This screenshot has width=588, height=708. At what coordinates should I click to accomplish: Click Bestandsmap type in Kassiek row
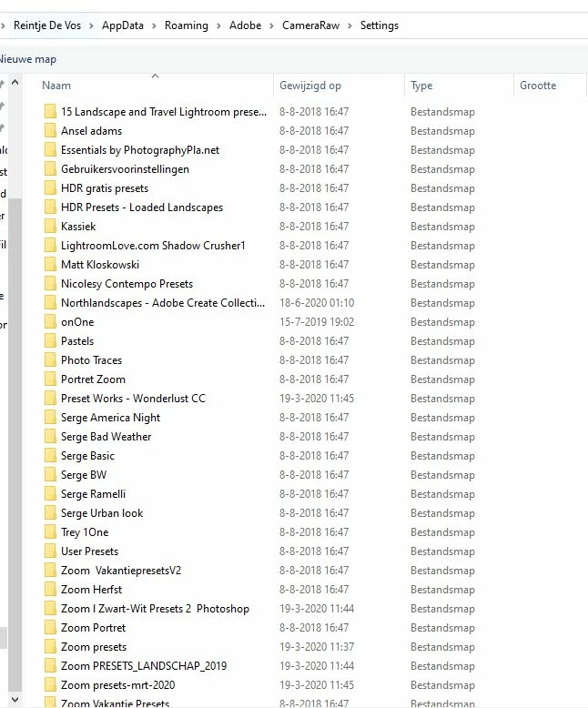[x=442, y=227]
